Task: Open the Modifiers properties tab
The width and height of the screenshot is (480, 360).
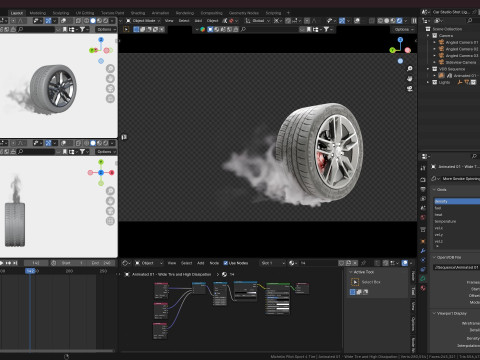Action: coord(423,250)
